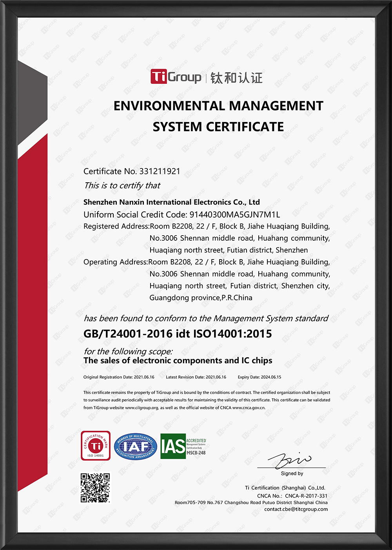
Task: Click the 'has been found to conform' line
Action: [206, 318]
